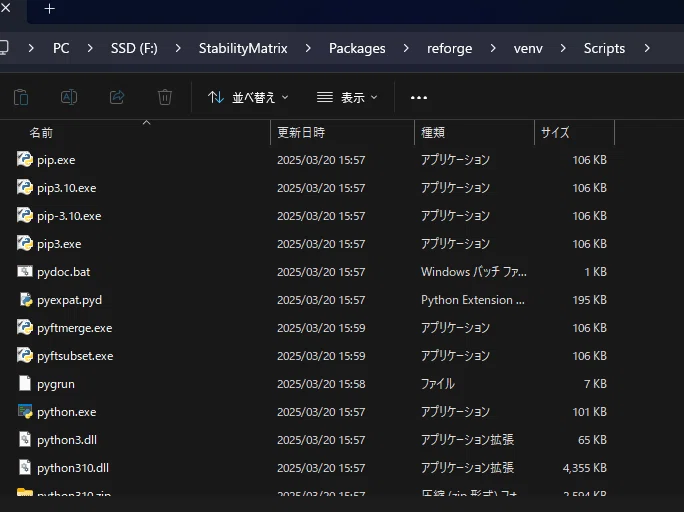The height and width of the screenshot is (512, 684).
Task: Click the 2025/03/20 15:58 date of pygrun
Action: click(x=321, y=384)
